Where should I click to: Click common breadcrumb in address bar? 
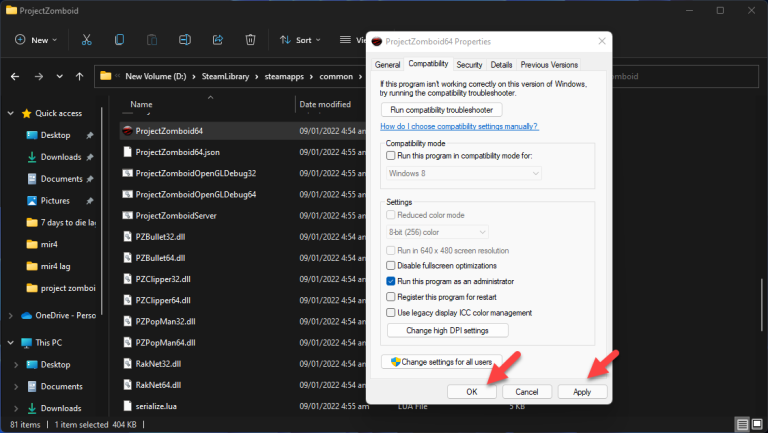pos(336,76)
